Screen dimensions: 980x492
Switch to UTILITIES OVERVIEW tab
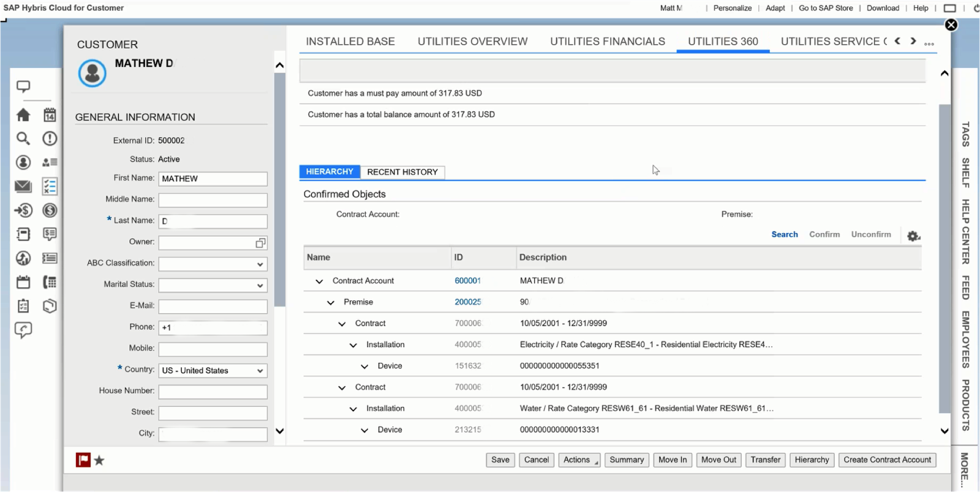[x=472, y=42]
